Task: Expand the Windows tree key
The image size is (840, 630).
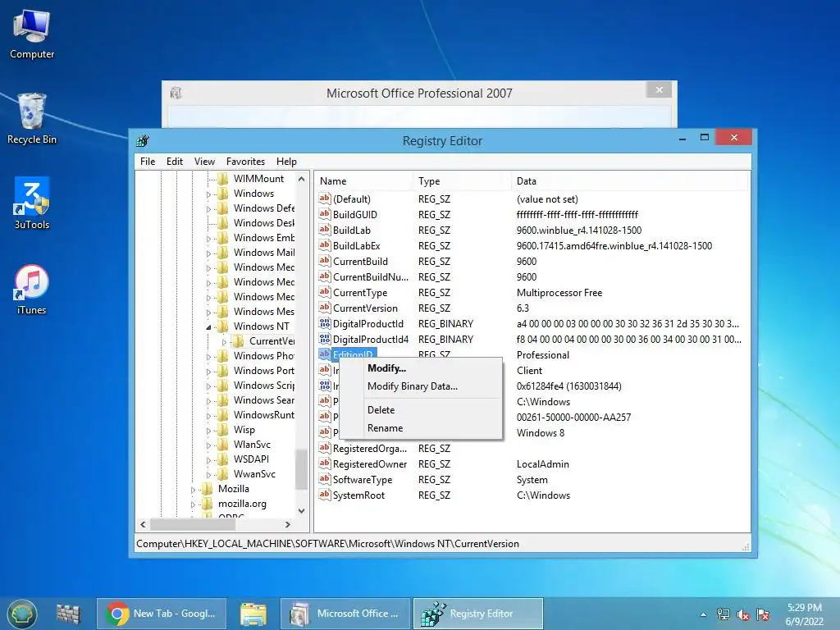Action: (209, 194)
